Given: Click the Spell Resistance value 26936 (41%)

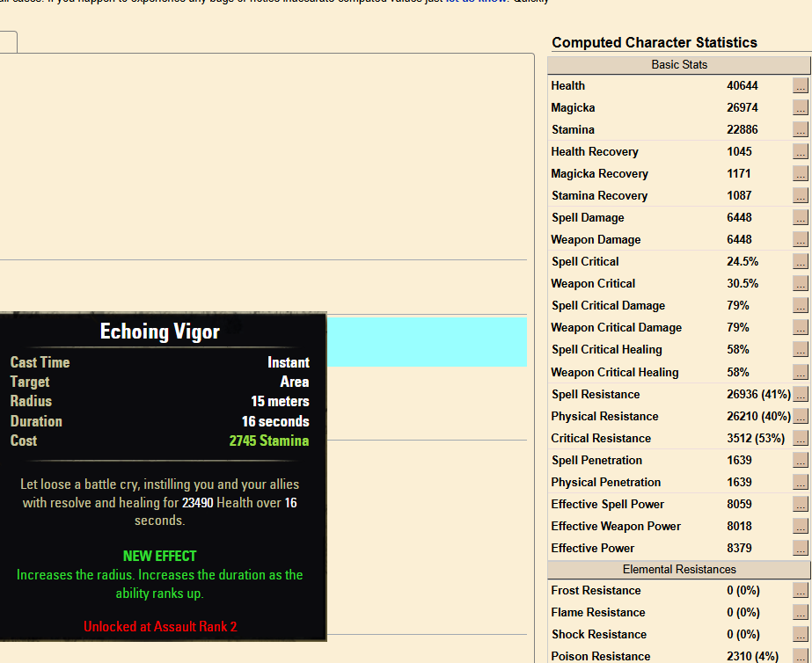Looking at the screenshot, I should point(758,395).
